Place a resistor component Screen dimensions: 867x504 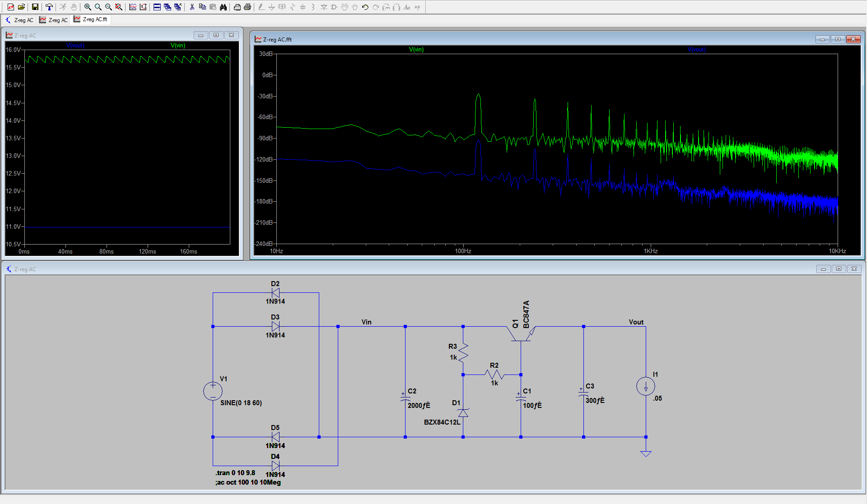click(x=292, y=7)
